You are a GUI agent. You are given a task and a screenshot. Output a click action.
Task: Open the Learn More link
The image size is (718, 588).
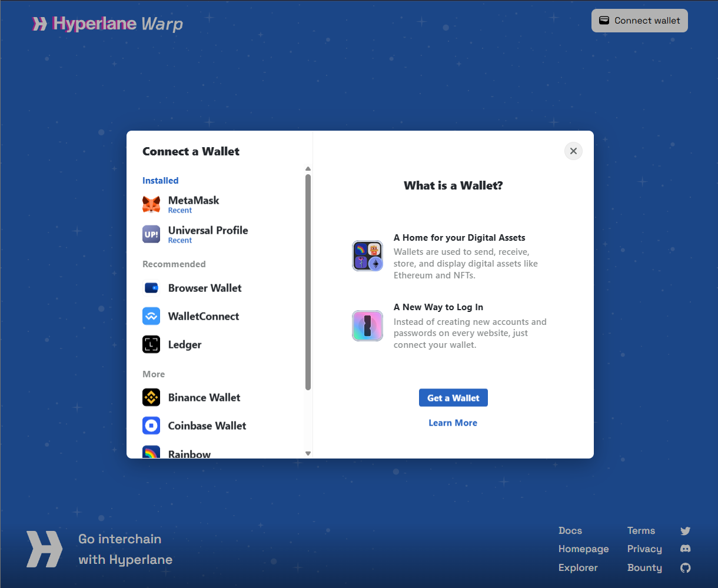(453, 423)
